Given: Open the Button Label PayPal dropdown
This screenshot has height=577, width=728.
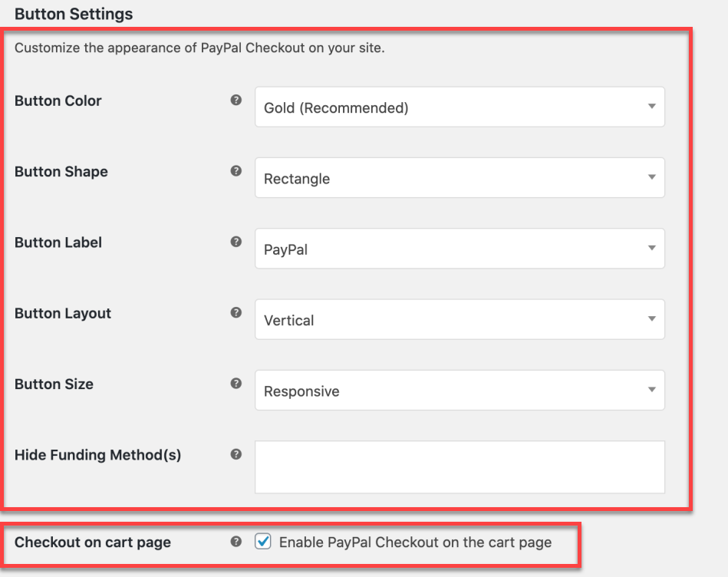Looking at the screenshot, I should [460, 249].
